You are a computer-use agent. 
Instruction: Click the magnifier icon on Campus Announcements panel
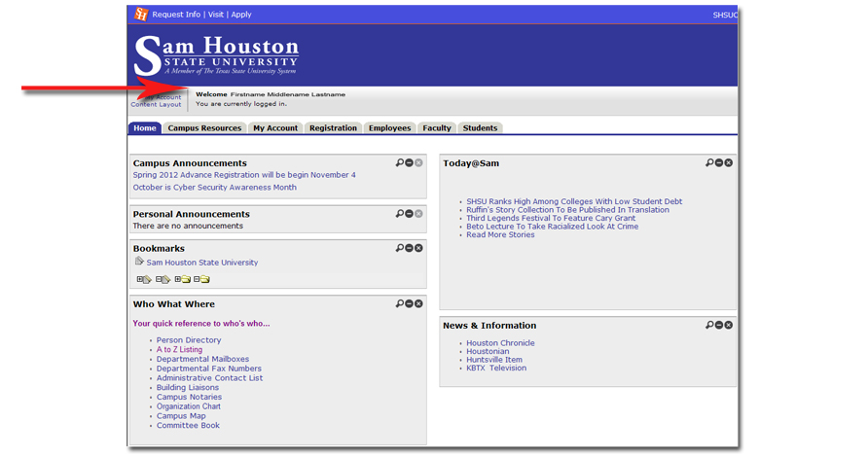[x=399, y=162]
